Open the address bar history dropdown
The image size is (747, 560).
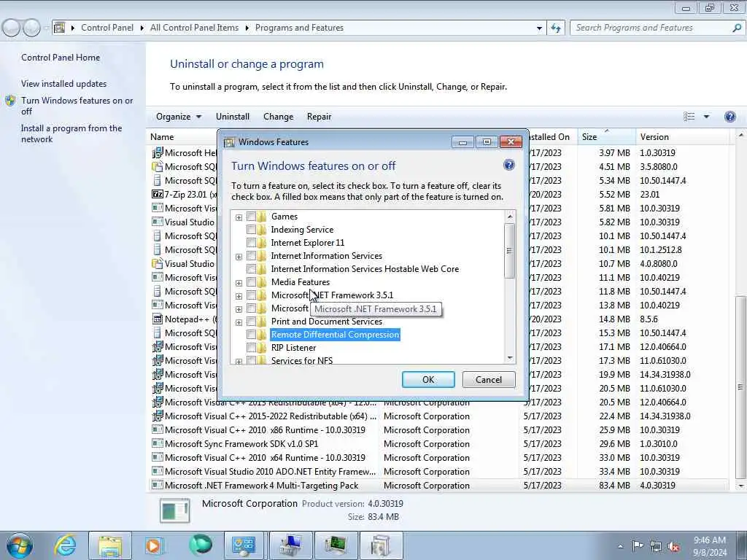pyautogui.click(x=539, y=28)
